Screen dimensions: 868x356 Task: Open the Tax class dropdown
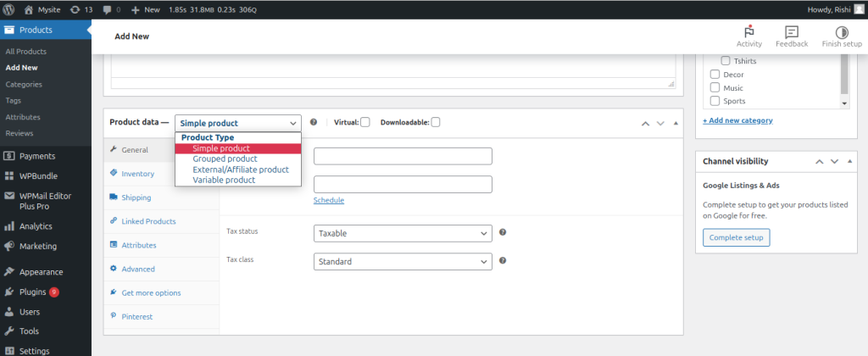point(403,261)
